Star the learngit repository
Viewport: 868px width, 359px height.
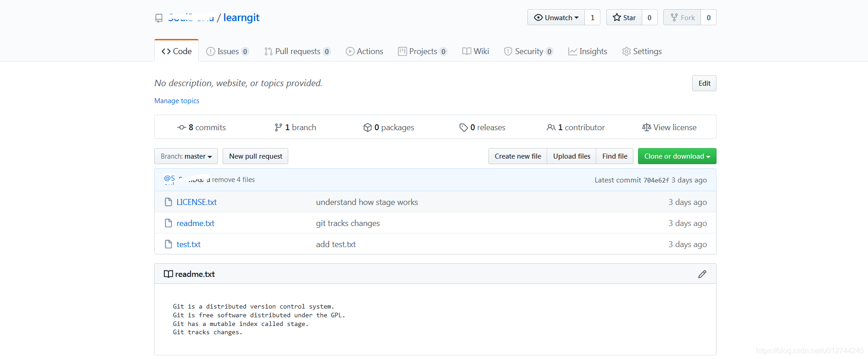[x=624, y=17]
